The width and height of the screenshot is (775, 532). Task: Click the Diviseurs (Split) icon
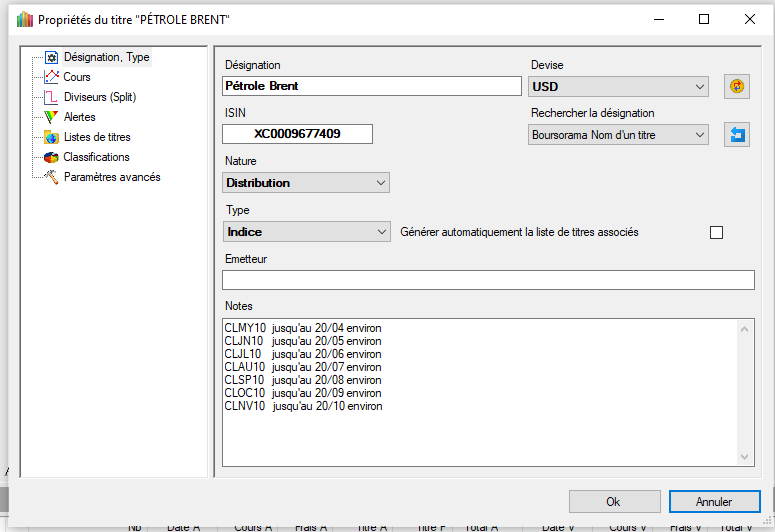[52, 98]
